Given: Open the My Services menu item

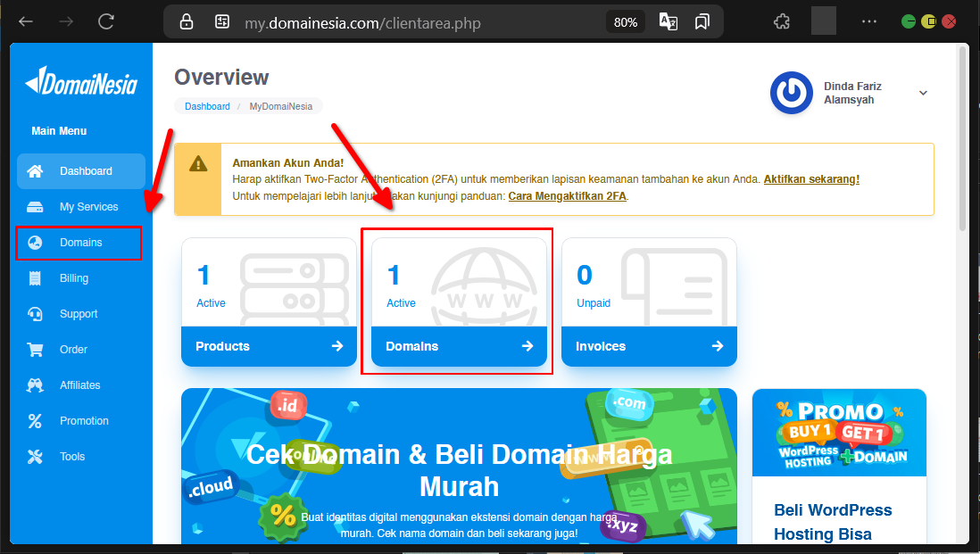Looking at the screenshot, I should (81, 207).
